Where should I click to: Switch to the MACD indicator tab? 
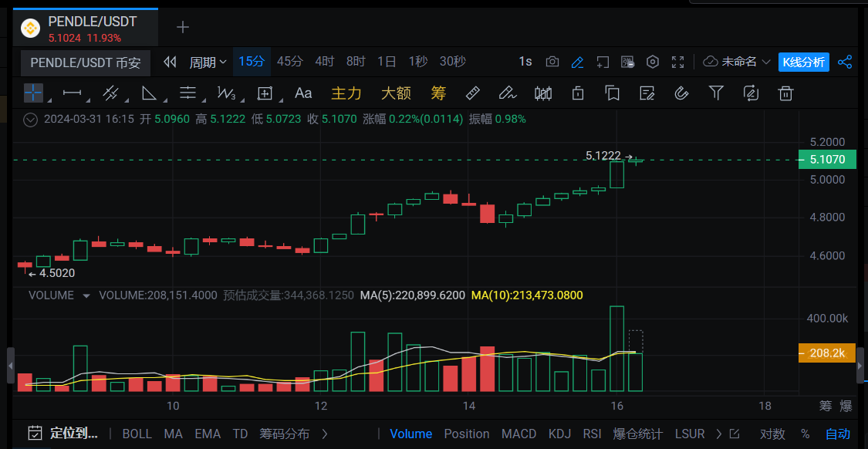(x=518, y=434)
